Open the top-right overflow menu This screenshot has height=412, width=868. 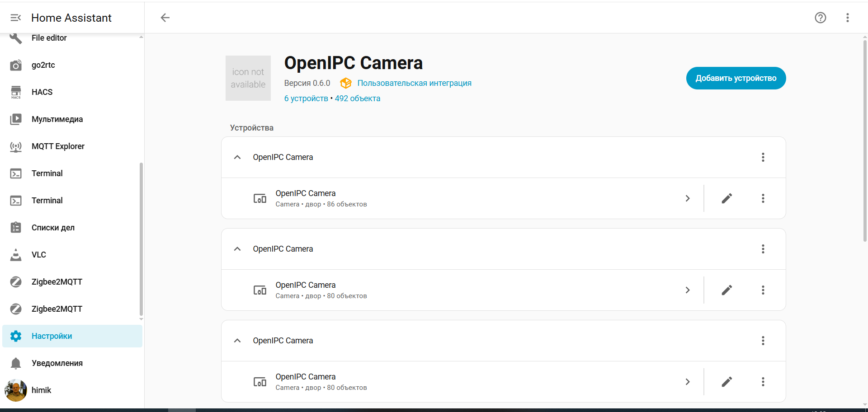pyautogui.click(x=847, y=18)
